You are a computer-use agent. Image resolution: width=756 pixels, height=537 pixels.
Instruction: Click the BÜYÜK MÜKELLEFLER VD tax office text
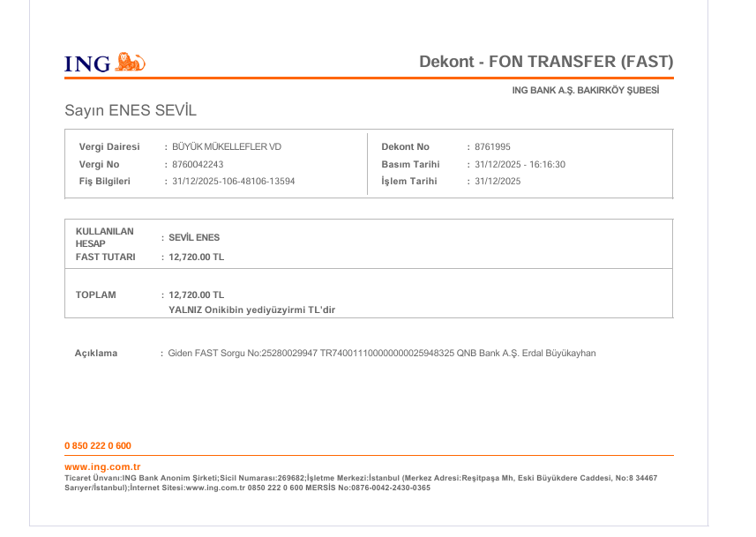227,146
